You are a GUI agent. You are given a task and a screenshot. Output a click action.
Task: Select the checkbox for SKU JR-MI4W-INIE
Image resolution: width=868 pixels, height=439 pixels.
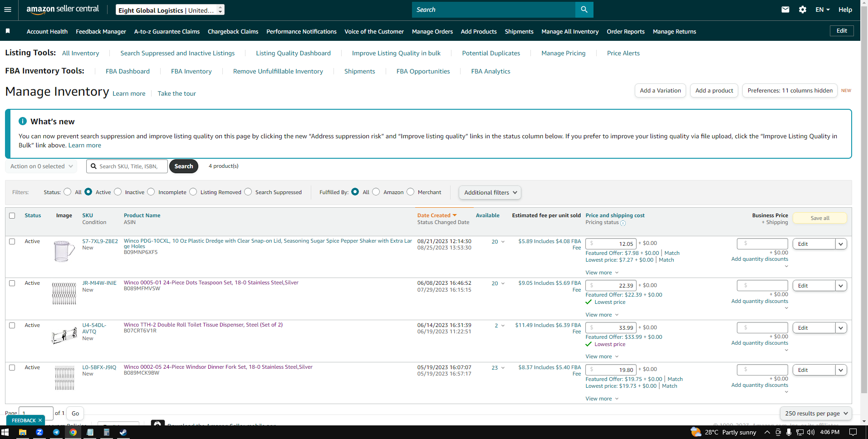point(12,283)
